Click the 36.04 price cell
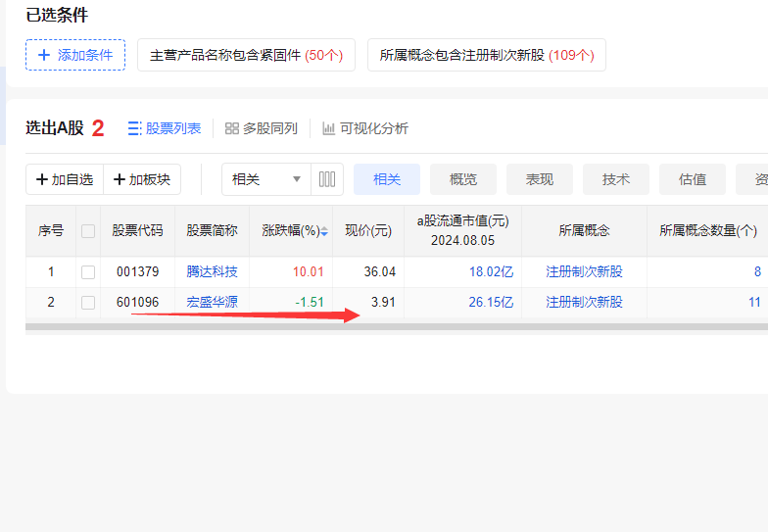768x532 pixels. [x=380, y=272]
